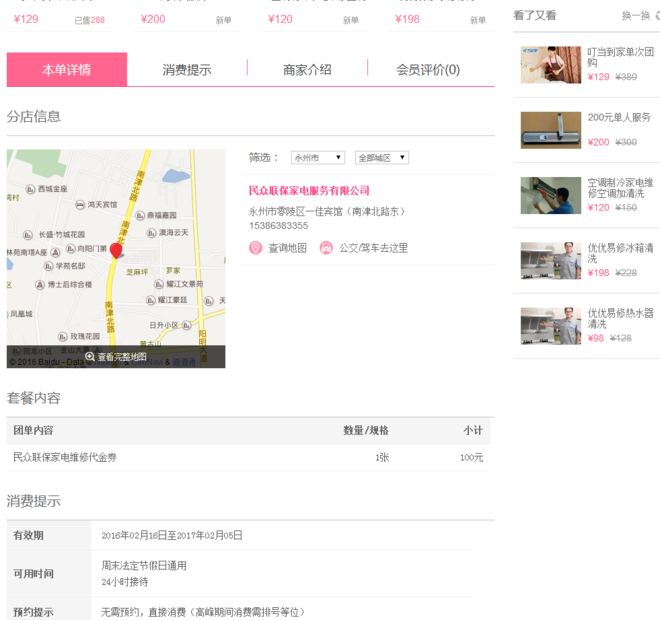This screenshot has width=660, height=620.
Task: Open thumbnail for 优优易修冰箱清洗
Action: [x=551, y=261]
